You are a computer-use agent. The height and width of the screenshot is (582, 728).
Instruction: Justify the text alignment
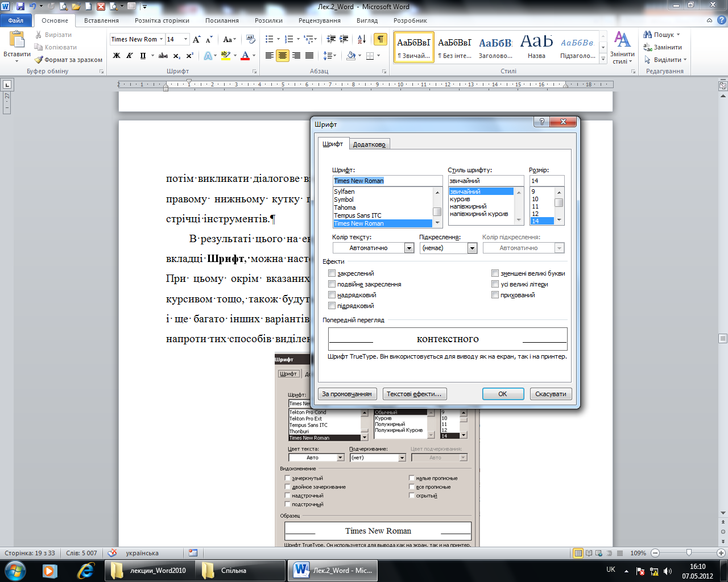pyautogui.click(x=309, y=56)
